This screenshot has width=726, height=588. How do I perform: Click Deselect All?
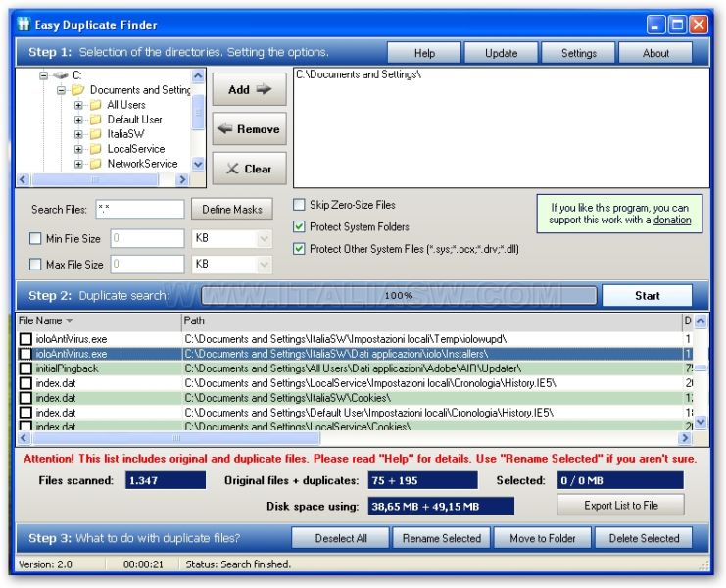tap(341, 538)
